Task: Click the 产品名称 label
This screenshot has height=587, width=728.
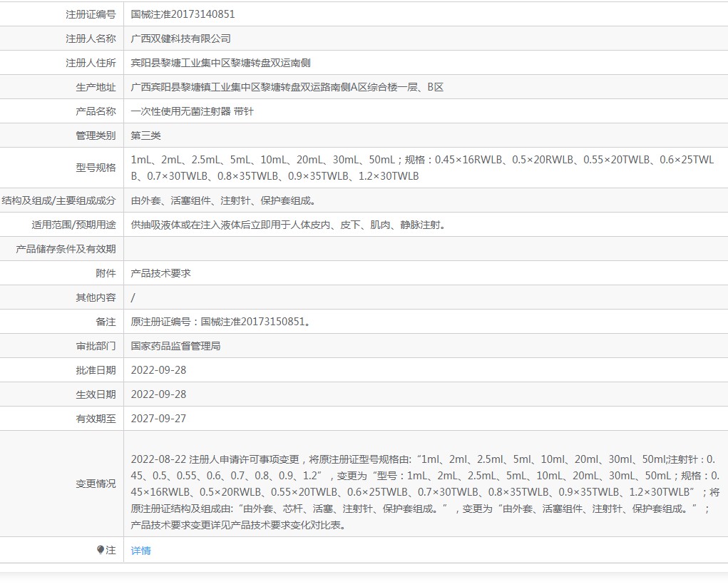Action: click(96, 111)
